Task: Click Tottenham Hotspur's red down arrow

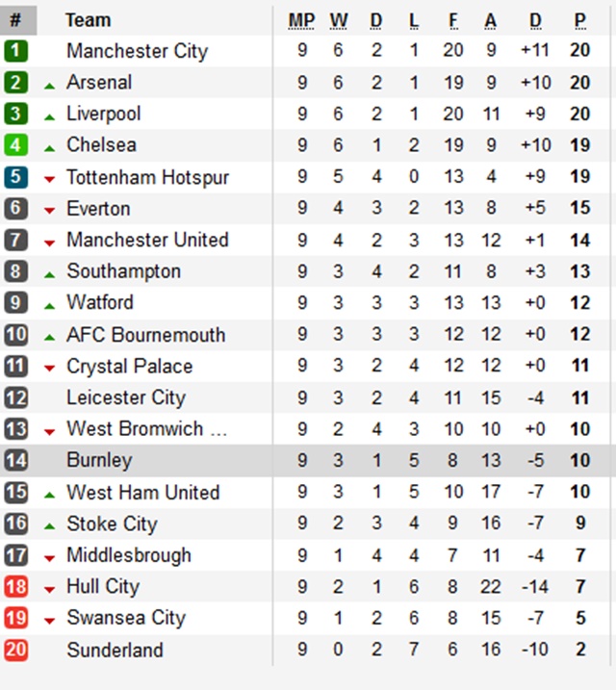Action: click(x=49, y=180)
